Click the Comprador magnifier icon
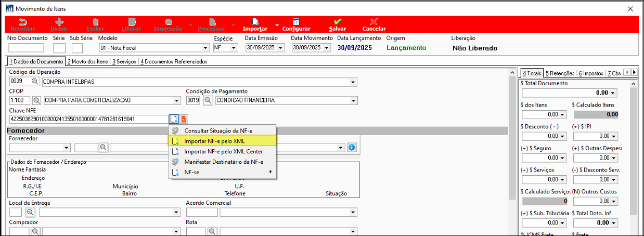 (36, 231)
